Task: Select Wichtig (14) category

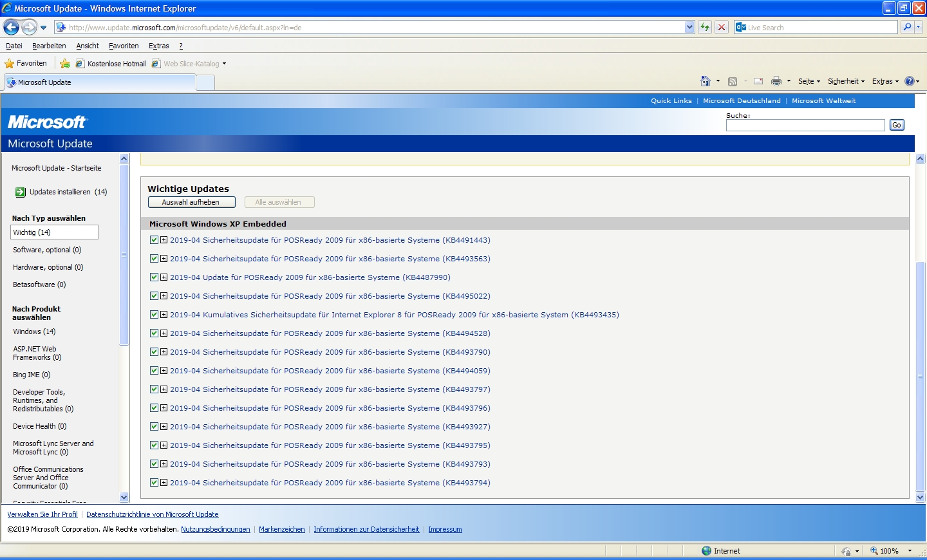Action: click(55, 232)
